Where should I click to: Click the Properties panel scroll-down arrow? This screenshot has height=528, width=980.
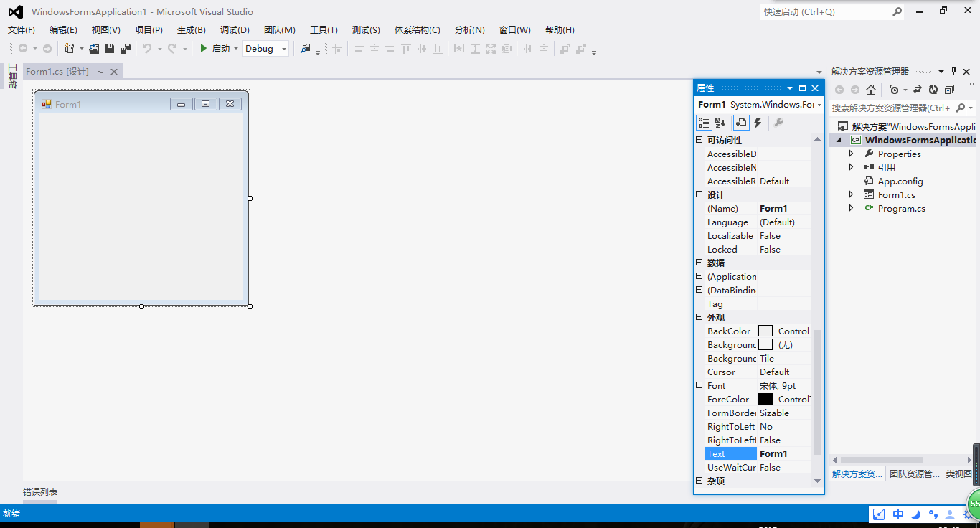coord(816,481)
